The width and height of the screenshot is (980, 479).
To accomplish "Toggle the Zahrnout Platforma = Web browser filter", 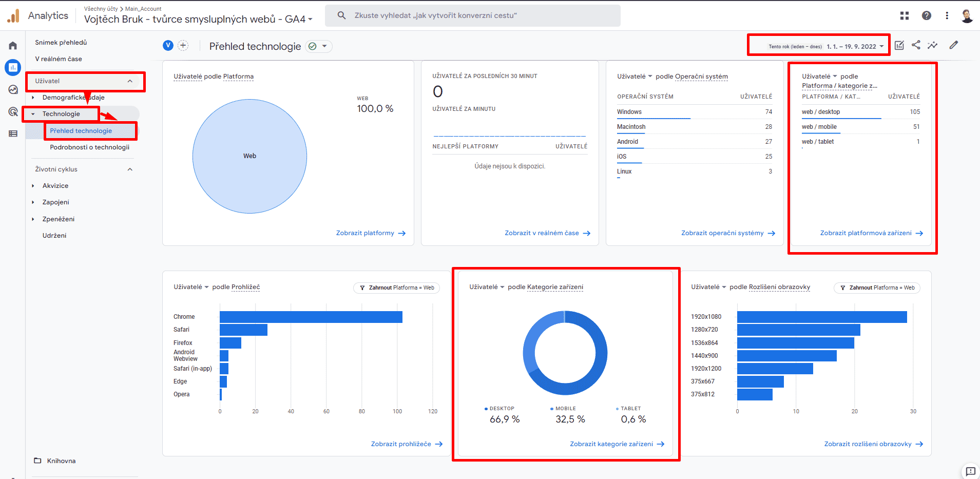I will (396, 288).
